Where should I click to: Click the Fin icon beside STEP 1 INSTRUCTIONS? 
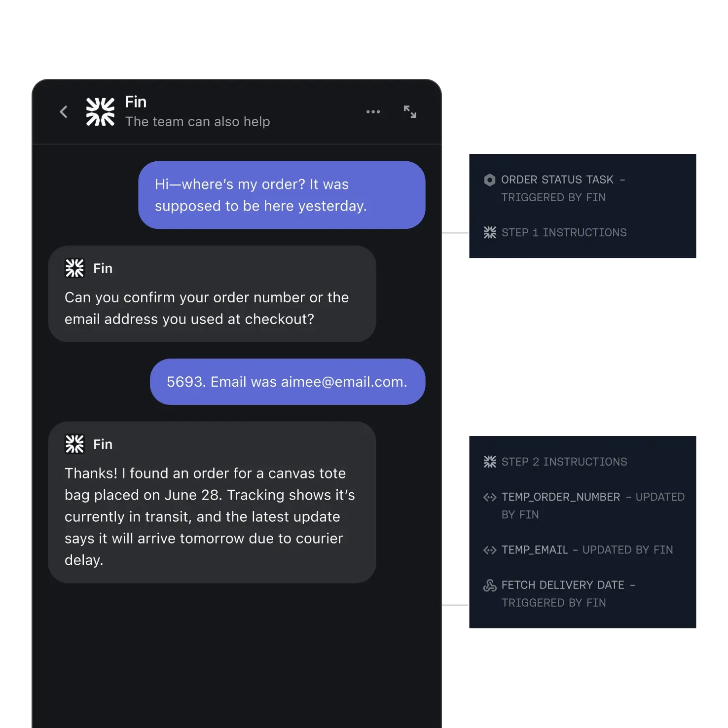tap(490, 232)
